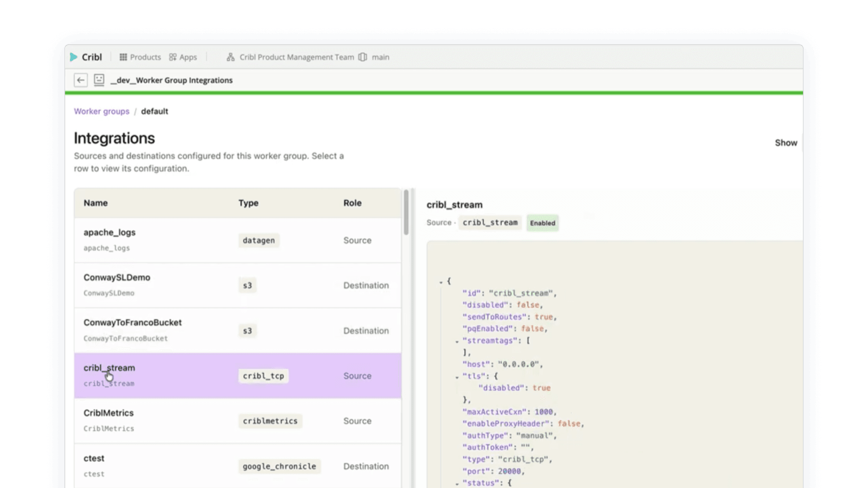This screenshot has height=488, width=868.
Task: Collapse the root JSON object arrow
Action: [x=441, y=282]
